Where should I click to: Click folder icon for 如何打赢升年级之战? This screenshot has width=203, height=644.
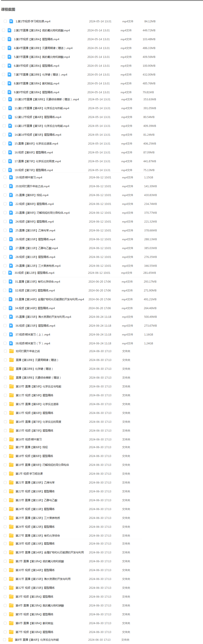pos(11,351)
